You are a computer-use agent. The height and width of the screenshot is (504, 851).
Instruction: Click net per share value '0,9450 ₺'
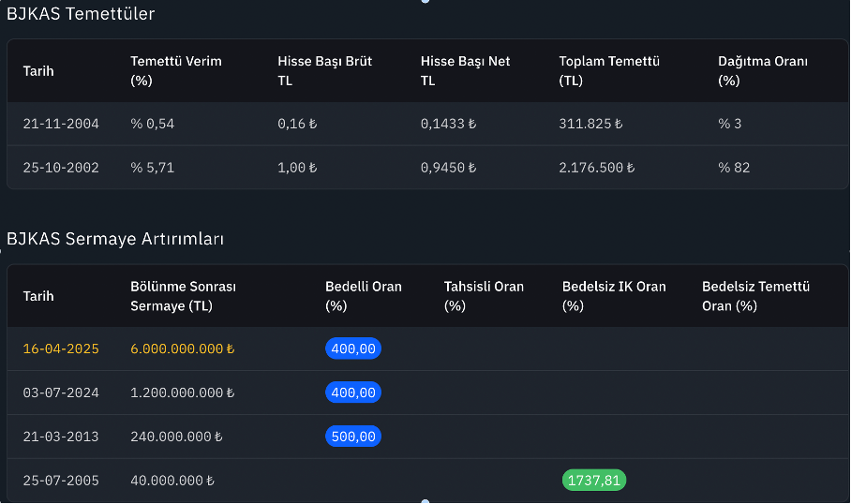coord(448,168)
